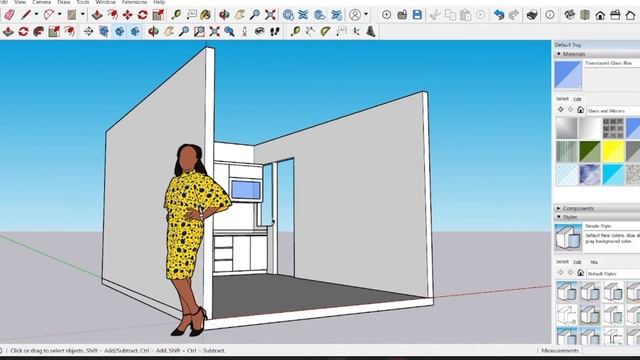Click the Simple Style preview thumbnail
Image resolution: width=640 pixels, height=360 pixels.
(568, 237)
